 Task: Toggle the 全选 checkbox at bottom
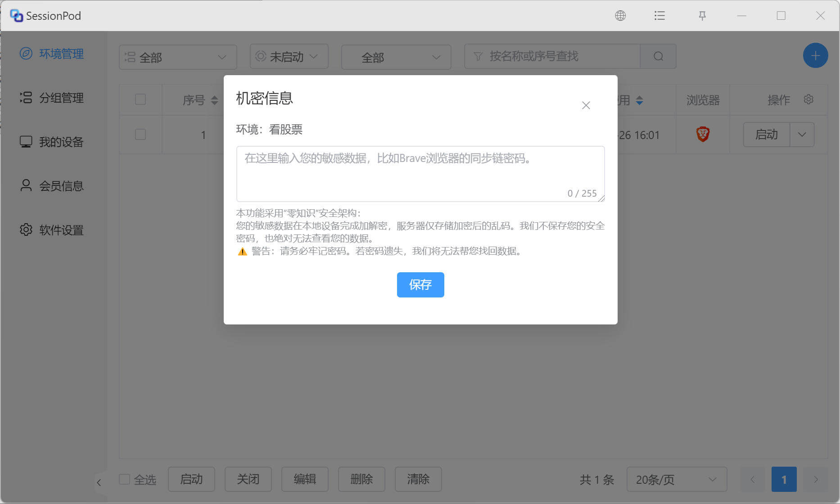coord(124,479)
